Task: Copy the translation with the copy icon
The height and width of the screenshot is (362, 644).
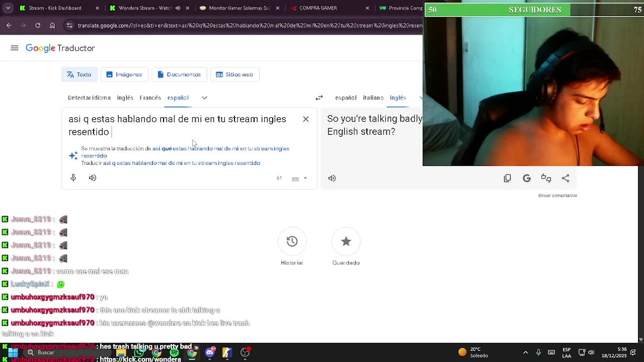Action: (x=508, y=178)
